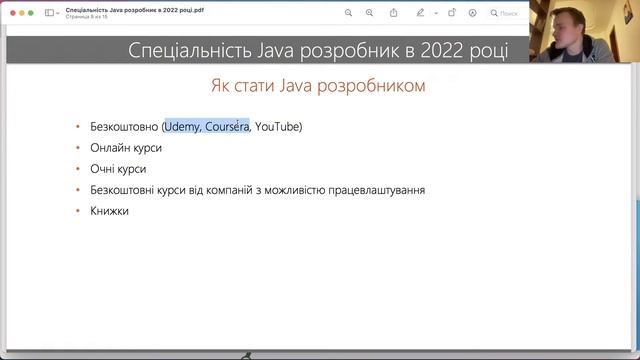The width and height of the screenshot is (640, 360).
Task: Toggle the Preview sidebar view button
Action: [49, 13]
